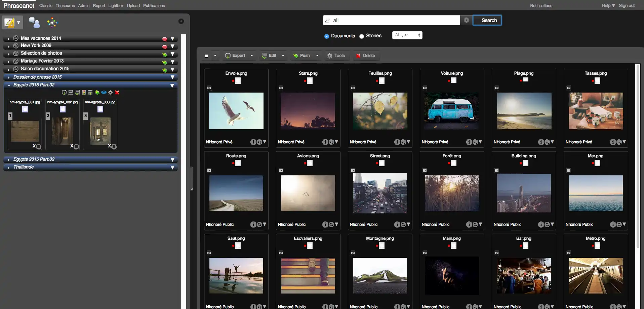The image size is (644, 309).
Task: Open the Thesaurus menu item
Action: tap(65, 6)
